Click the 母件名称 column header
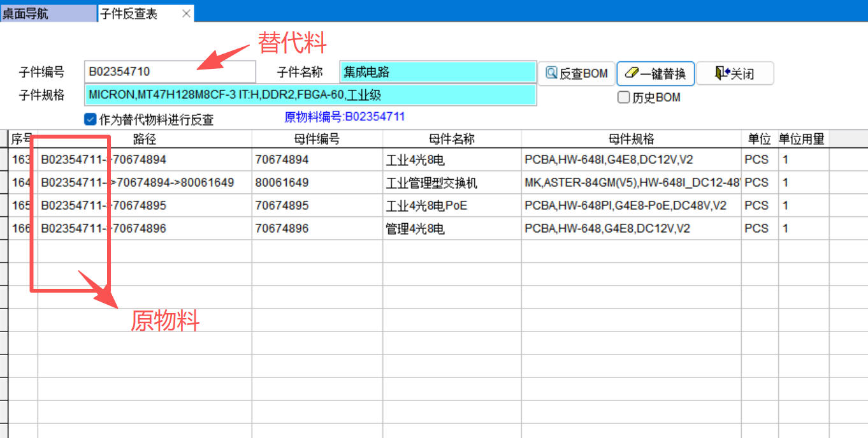Viewport: 868px width, 438px height. [x=451, y=139]
